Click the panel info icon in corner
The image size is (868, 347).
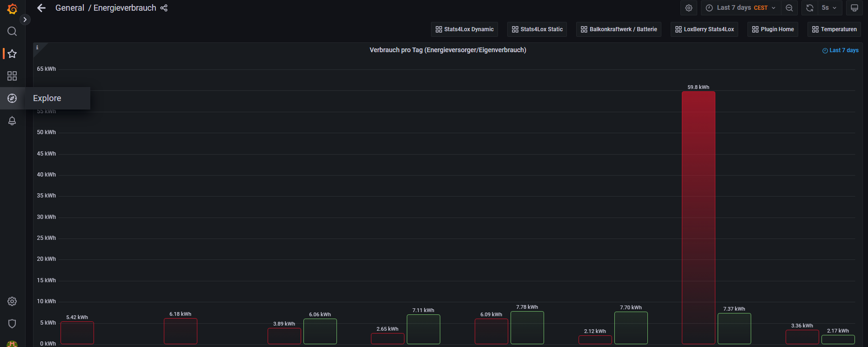tap(37, 48)
